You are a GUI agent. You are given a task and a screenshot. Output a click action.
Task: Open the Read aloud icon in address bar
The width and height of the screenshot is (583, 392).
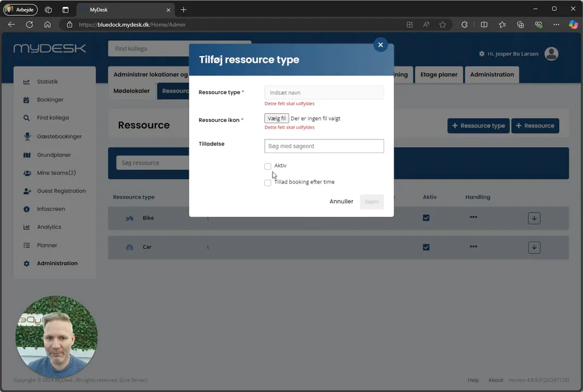[426, 24]
